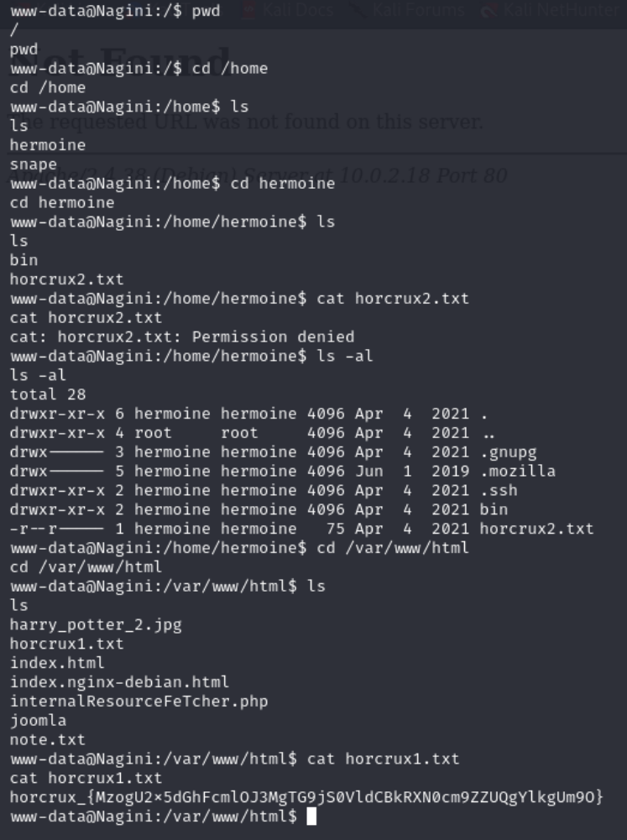
Task: Open the faint Kali Forums bookmark label
Action: coord(418,9)
